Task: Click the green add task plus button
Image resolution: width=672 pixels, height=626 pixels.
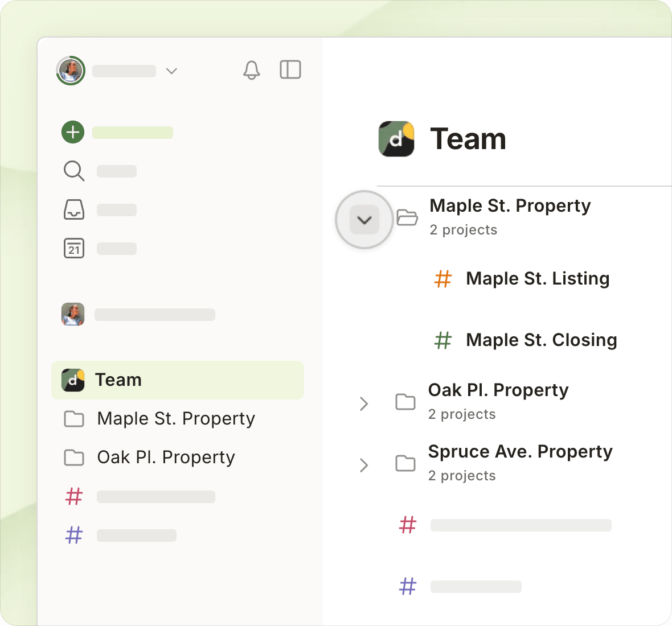Action: (73, 132)
